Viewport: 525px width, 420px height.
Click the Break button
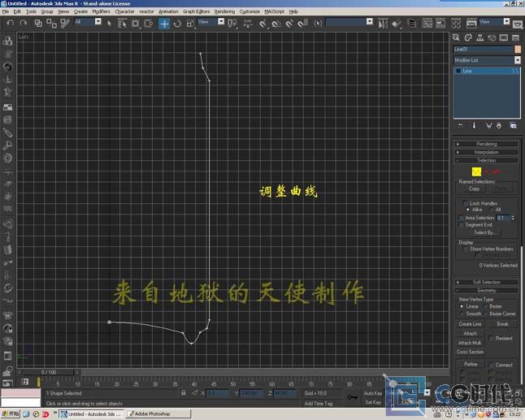pos(502,324)
